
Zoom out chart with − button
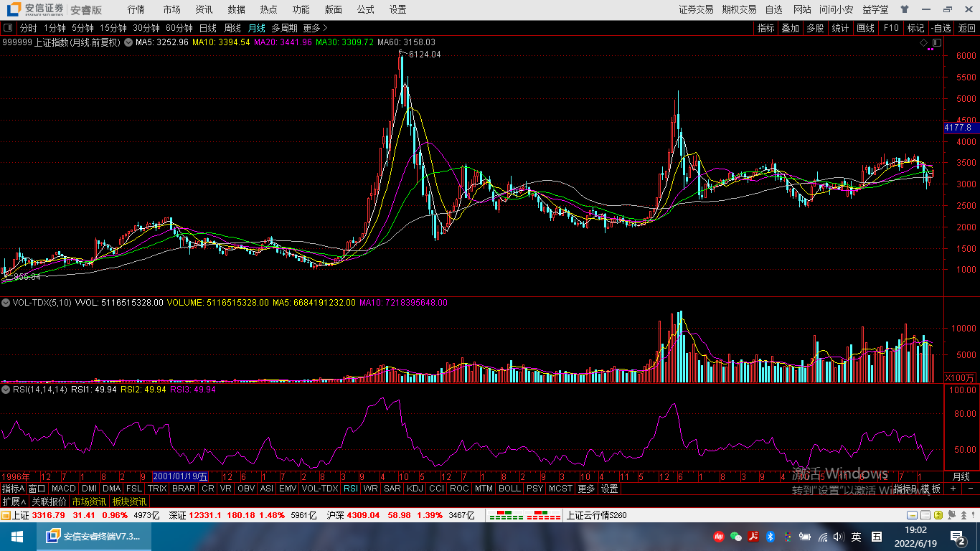(x=970, y=489)
